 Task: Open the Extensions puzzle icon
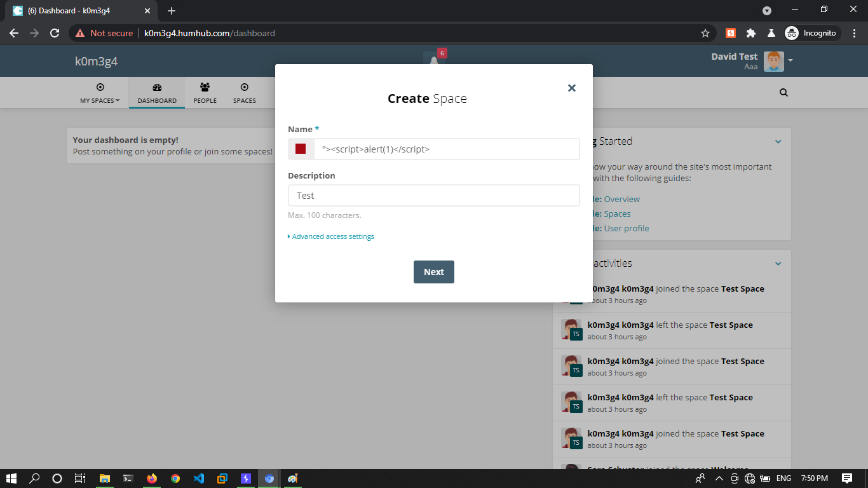coord(750,33)
